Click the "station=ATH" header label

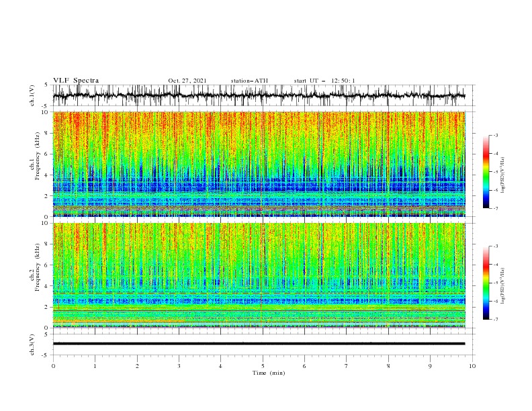point(249,81)
